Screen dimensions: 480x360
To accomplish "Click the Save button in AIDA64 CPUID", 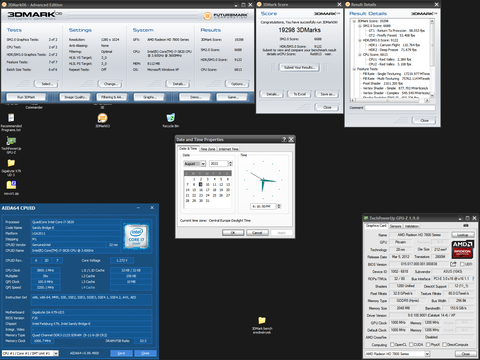I will (x=121, y=353).
